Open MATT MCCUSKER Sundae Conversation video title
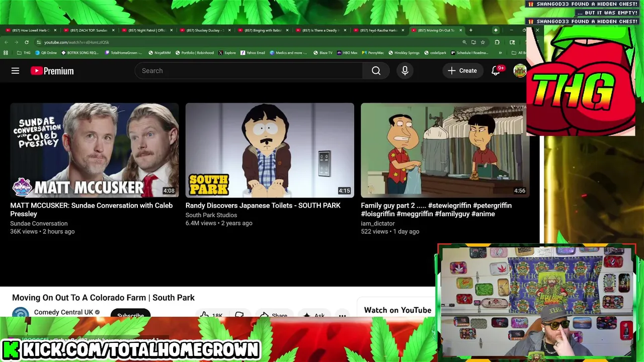The height and width of the screenshot is (362, 644). pyautogui.click(x=91, y=210)
